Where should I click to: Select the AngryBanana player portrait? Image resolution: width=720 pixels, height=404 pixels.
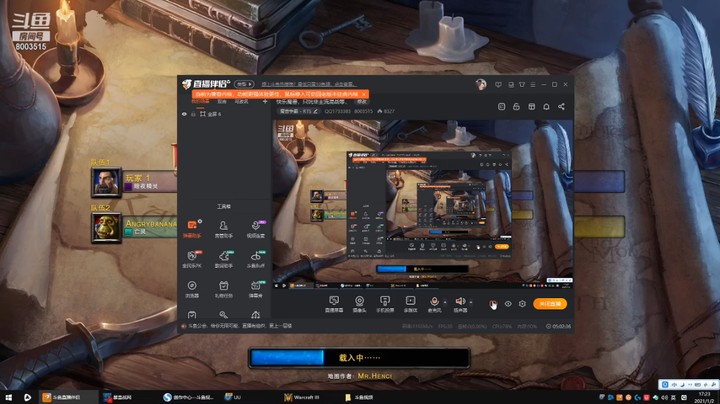coord(106,227)
